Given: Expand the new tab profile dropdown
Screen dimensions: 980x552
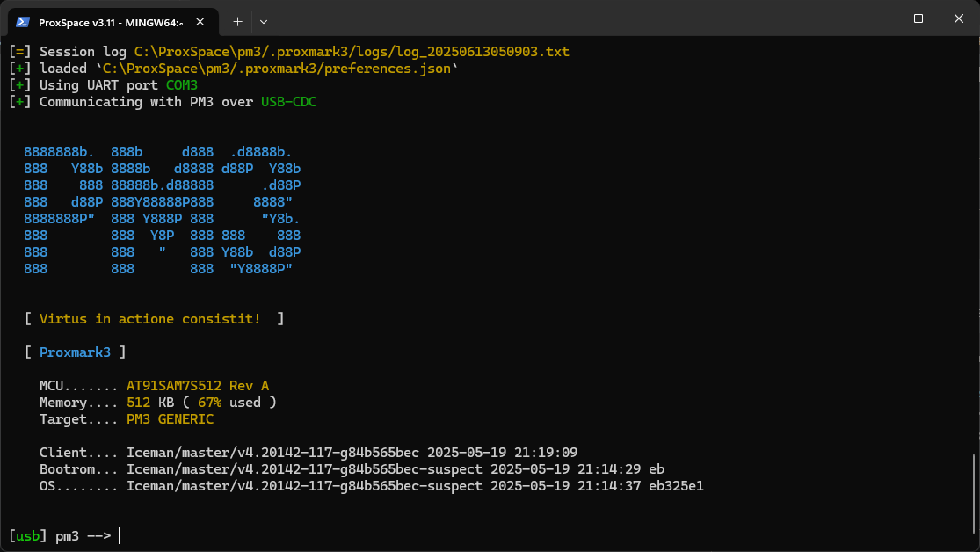Looking at the screenshot, I should tap(264, 22).
